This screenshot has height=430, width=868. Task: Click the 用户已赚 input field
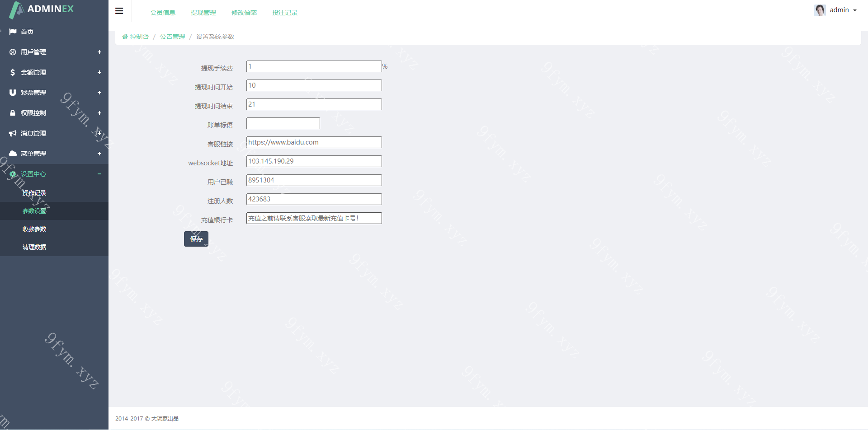(314, 180)
